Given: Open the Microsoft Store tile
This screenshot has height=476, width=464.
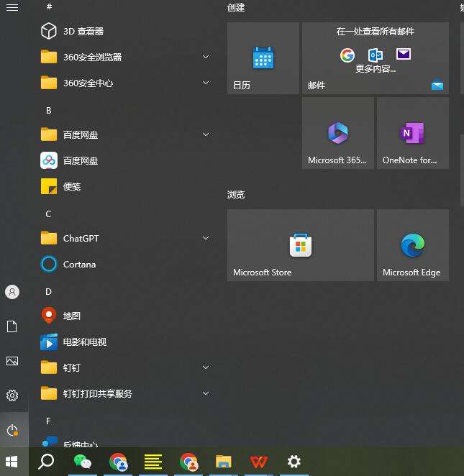Looking at the screenshot, I should click(x=301, y=245).
